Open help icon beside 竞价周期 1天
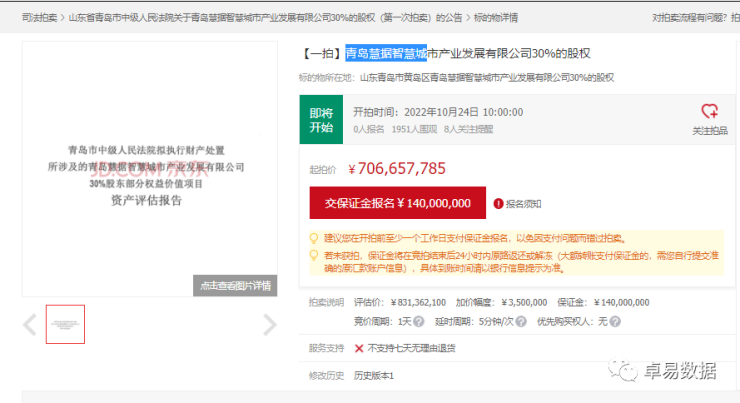This screenshot has width=740, height=403. (x=419, y=322)
